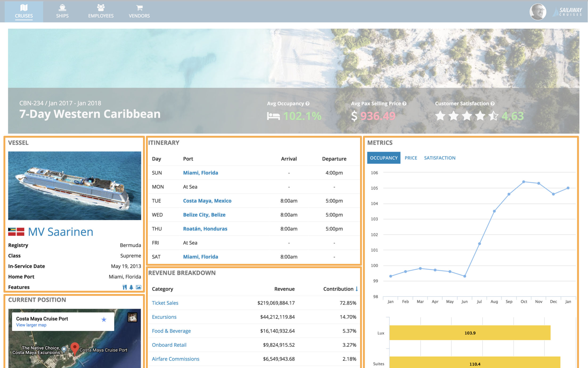
Task: Sort by Category column header
Action: click(x=162, y=289)
